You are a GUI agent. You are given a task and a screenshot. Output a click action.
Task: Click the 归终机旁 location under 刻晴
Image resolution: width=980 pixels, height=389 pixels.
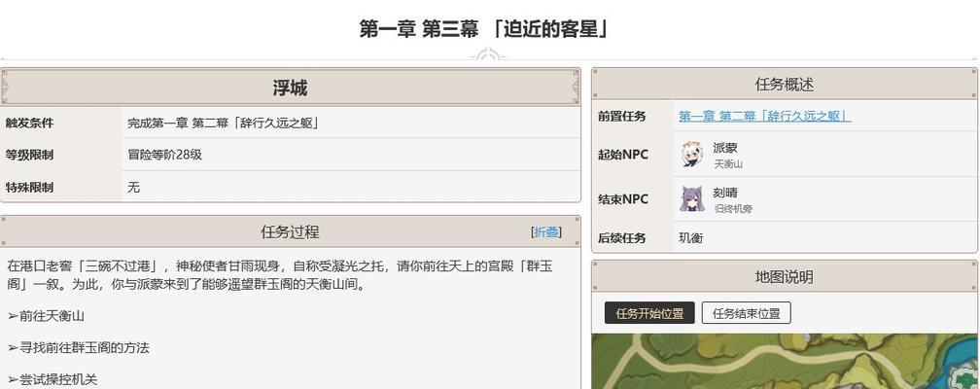733,209
